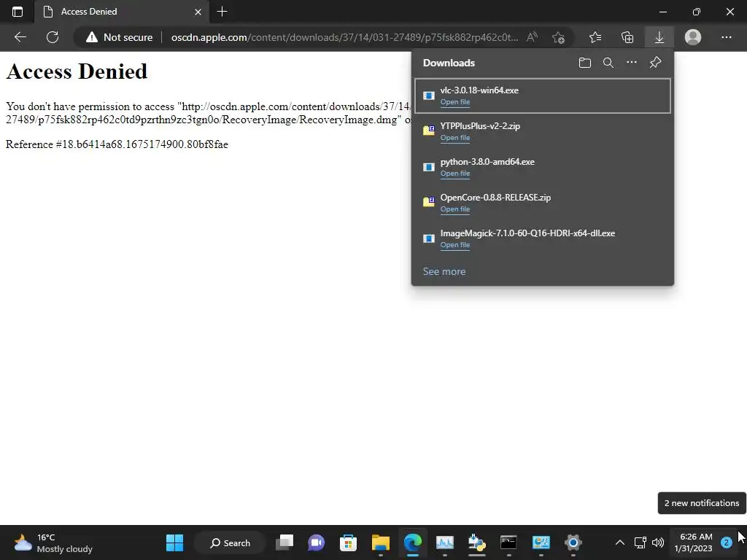Open More options in Downloads panel
The width and height of the screenshot is (747, 560).
(x=632, y=63)
